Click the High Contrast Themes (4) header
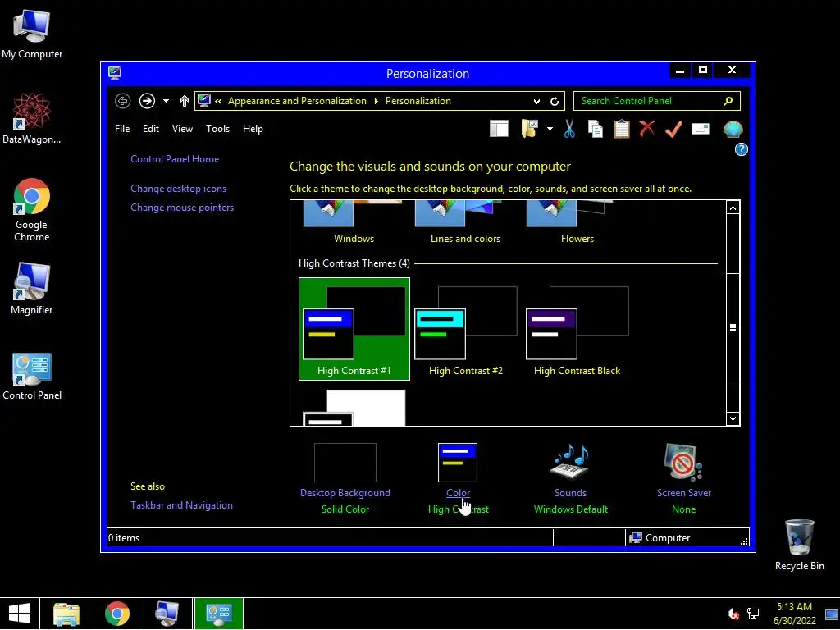This screenshot has width=840, height=630. 354,263
